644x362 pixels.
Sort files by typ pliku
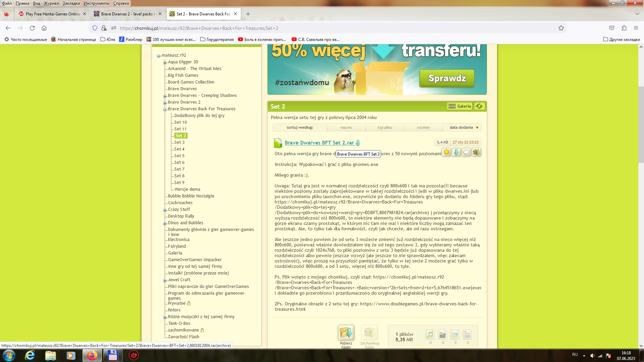(x=385, y=127)
